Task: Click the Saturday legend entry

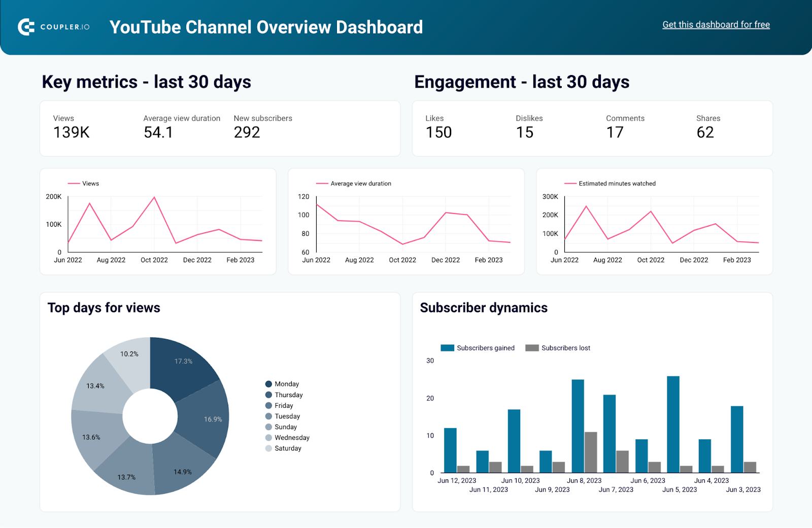Action: pyautogui.click(x=288, y=448)
